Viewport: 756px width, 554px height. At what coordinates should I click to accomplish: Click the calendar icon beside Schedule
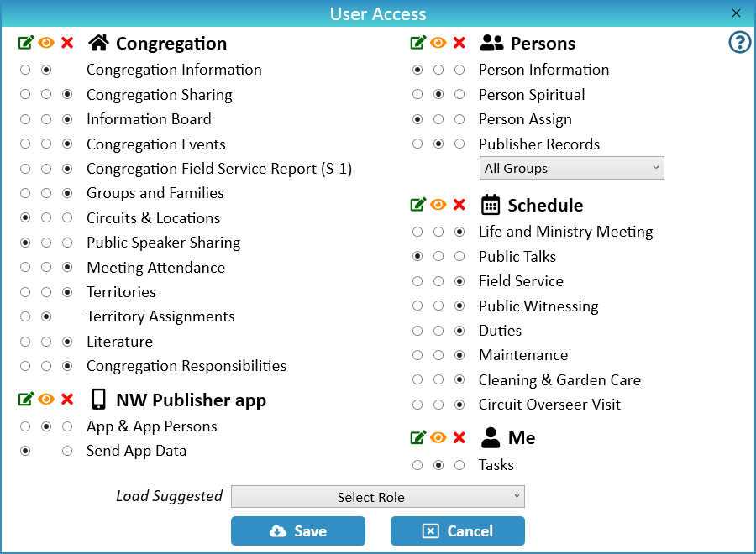click(491, 205)
